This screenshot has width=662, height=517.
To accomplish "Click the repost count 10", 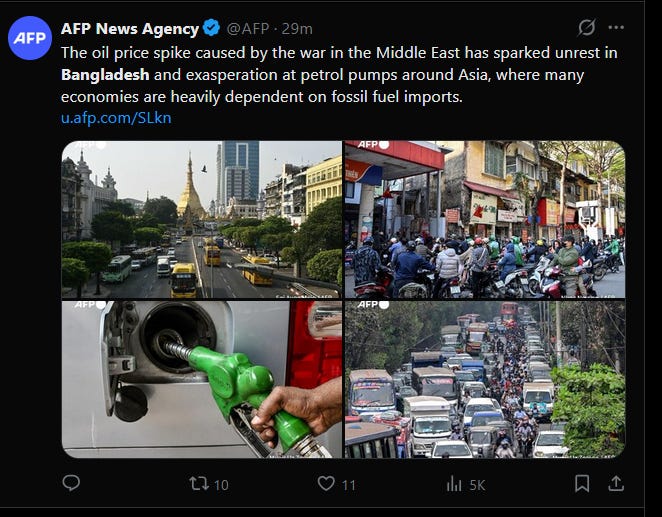I will pos(221,485).
